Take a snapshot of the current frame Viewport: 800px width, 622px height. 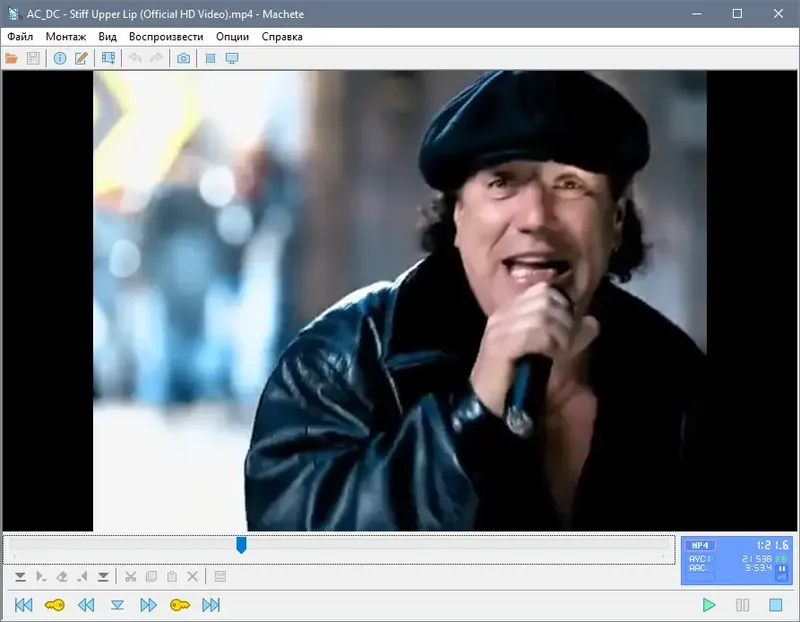[x=185, y=57]
